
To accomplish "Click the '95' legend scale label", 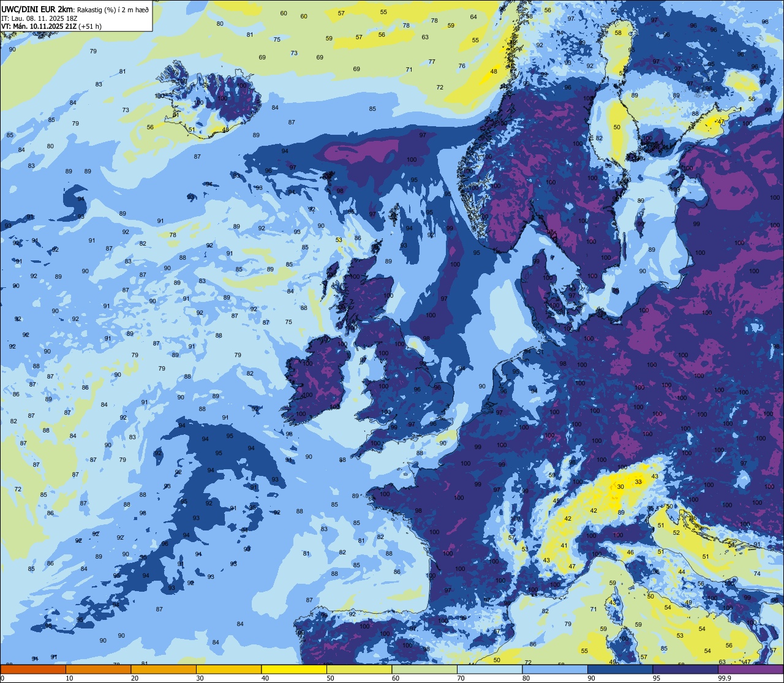I will [656, 677].
